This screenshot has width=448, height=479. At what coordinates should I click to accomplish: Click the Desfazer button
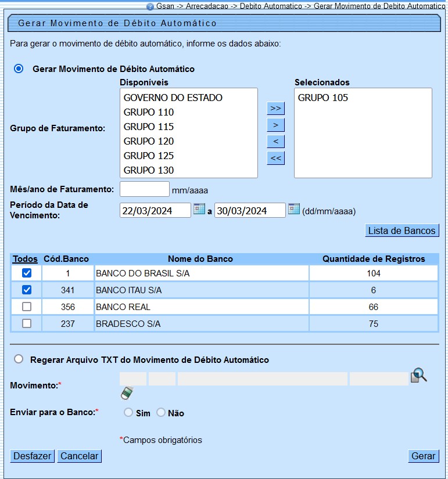(x=32, y=456)
